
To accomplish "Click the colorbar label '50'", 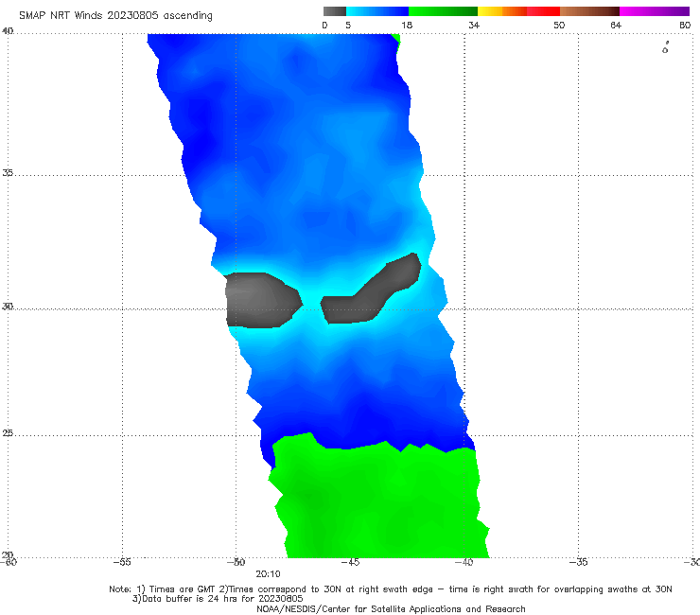I will click(559, 25).
